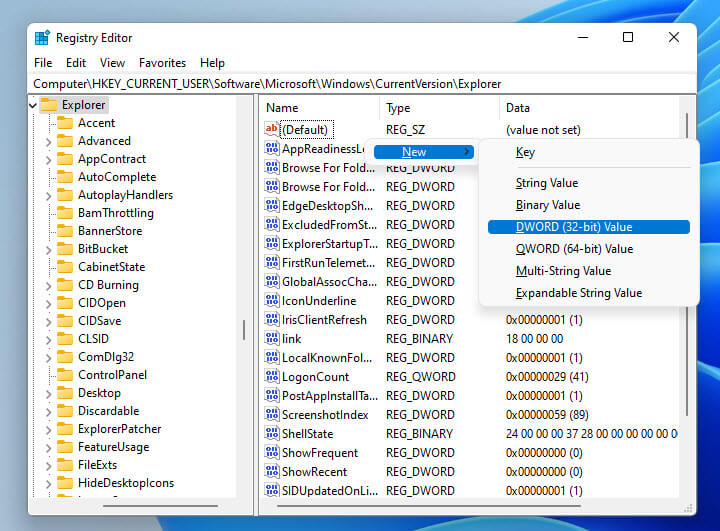This screenshot has width=720, height=531.
Task: Choose Binary Value in the New submenu
Action: pos(589,205)
